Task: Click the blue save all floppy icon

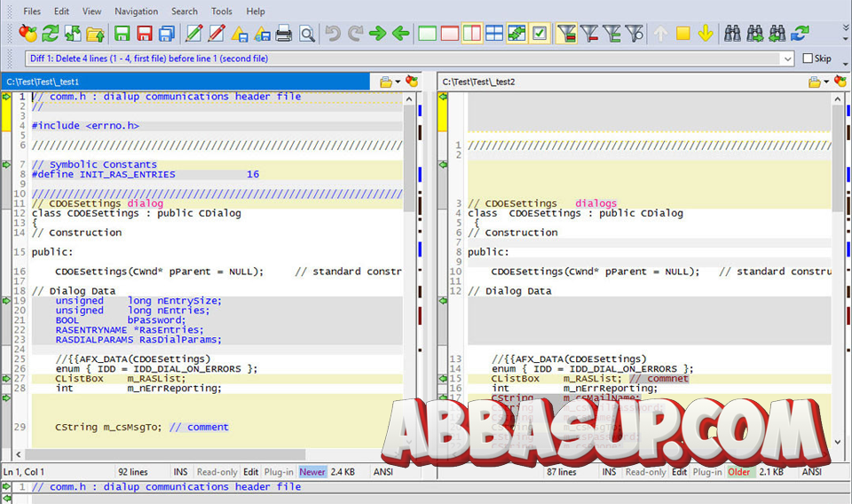Action: 167,34
